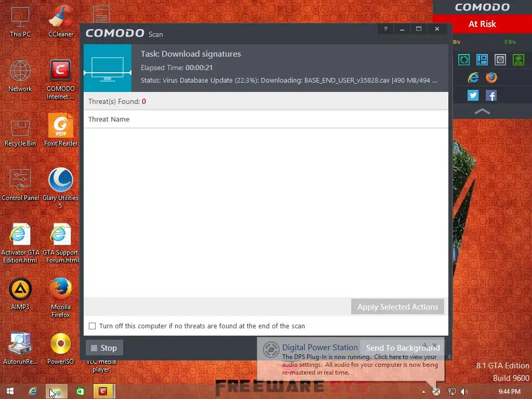Open VLC media player shortcut
Viewport: 532px width, 399px height.
point(101,366)
